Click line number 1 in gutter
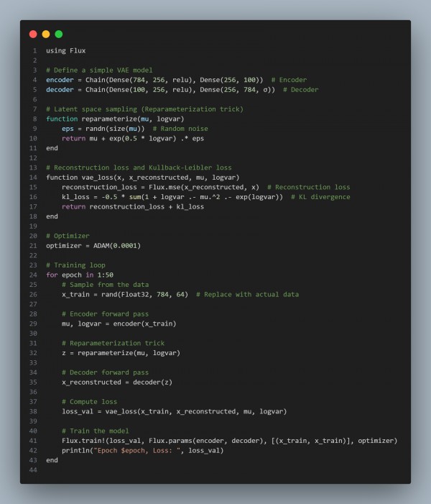The height and width of the screenshot is (504, 431). tap(34, 51)
